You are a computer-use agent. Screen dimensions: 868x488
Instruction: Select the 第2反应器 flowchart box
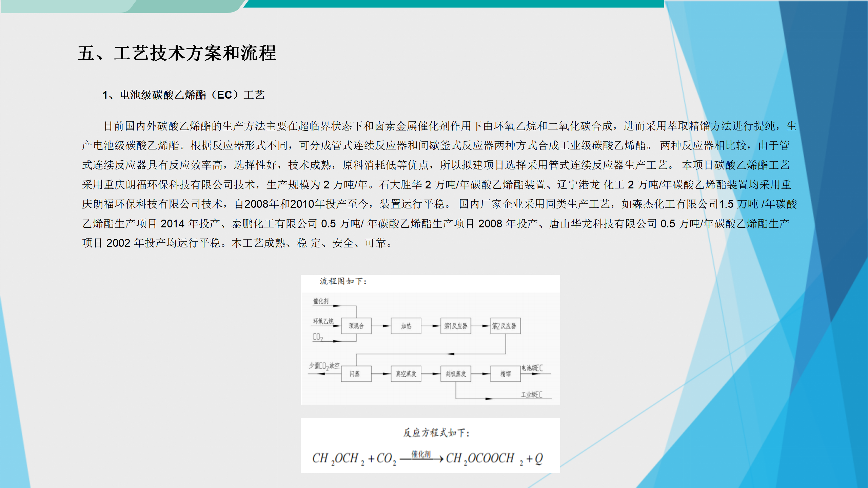pyautogui.click(x=505, y=326)
